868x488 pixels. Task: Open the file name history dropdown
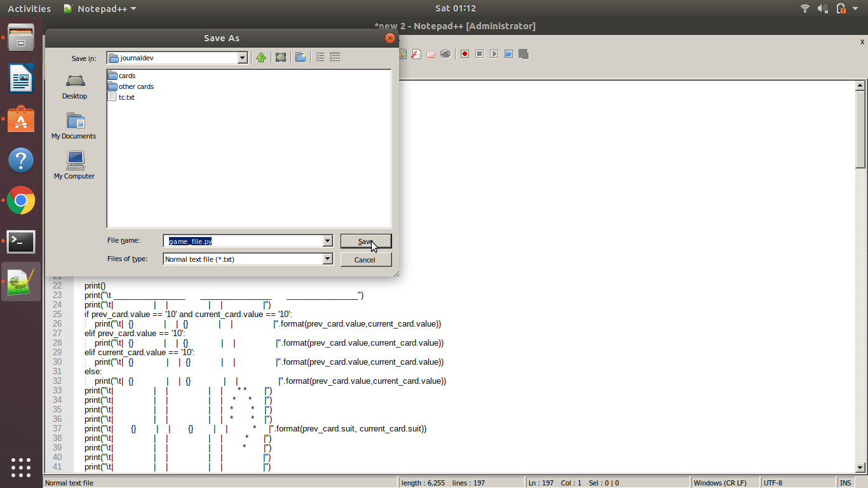click(x=327, y=241)
